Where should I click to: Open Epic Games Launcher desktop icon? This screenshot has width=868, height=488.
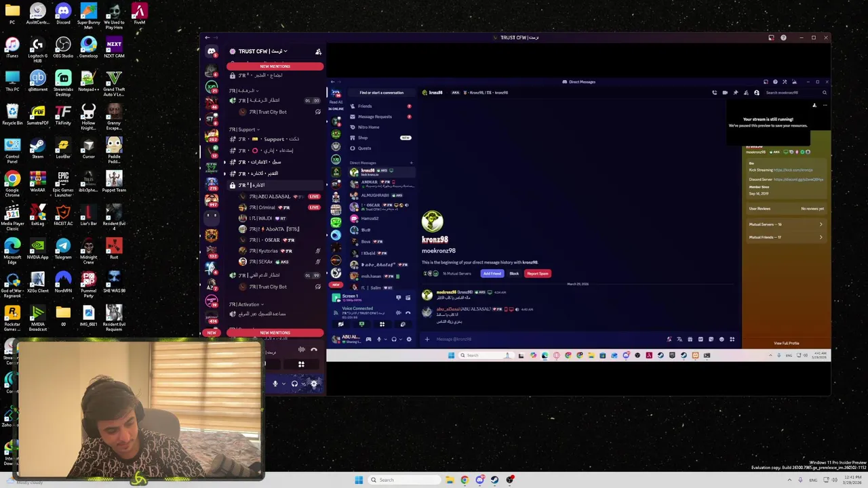[x=63, y=184]
